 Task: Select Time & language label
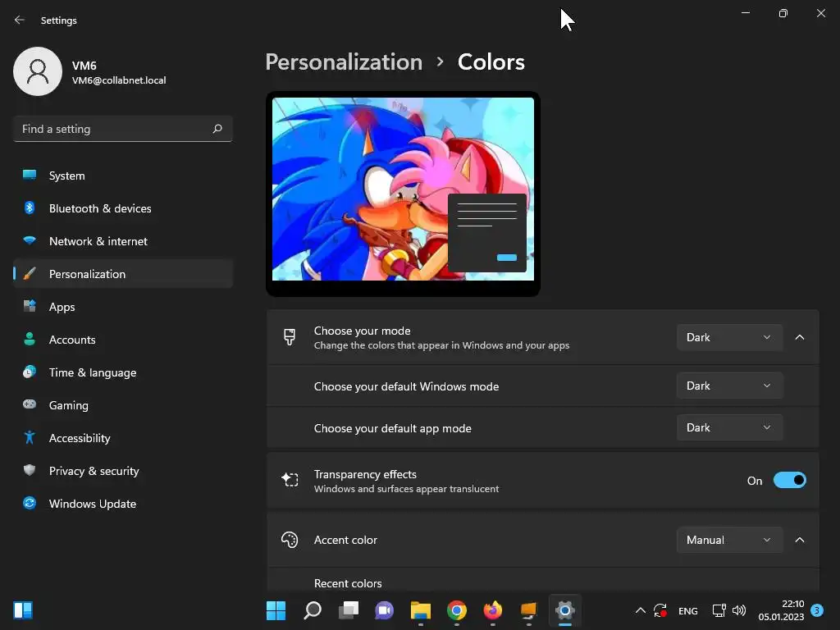(x=93, y=372)
